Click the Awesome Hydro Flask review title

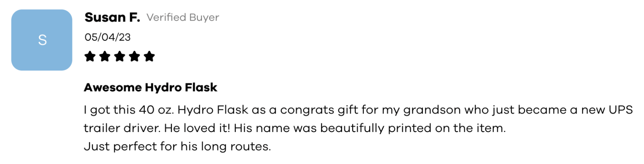pyautogui.click(x=150, y=87)
